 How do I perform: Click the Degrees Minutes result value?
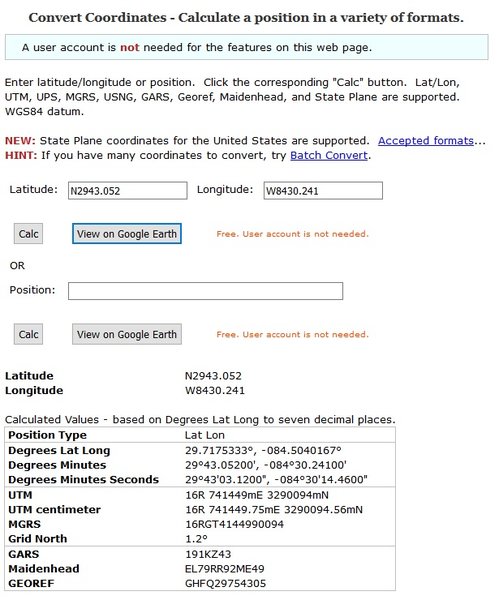[x=266, y=465]
